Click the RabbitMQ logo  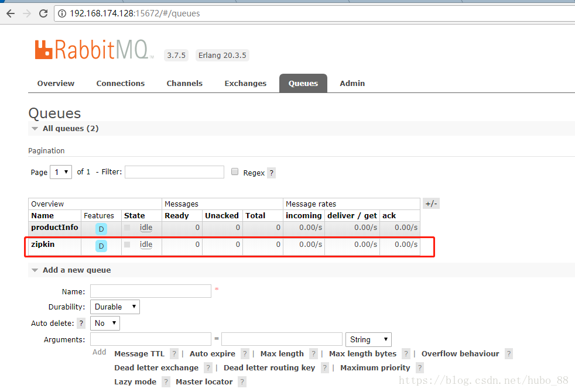pyautogui.click(x=94, y=50)
